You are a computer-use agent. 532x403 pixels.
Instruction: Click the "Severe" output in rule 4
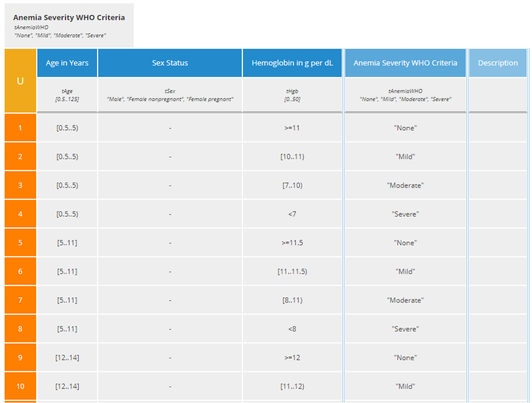[x=405, y=214]
